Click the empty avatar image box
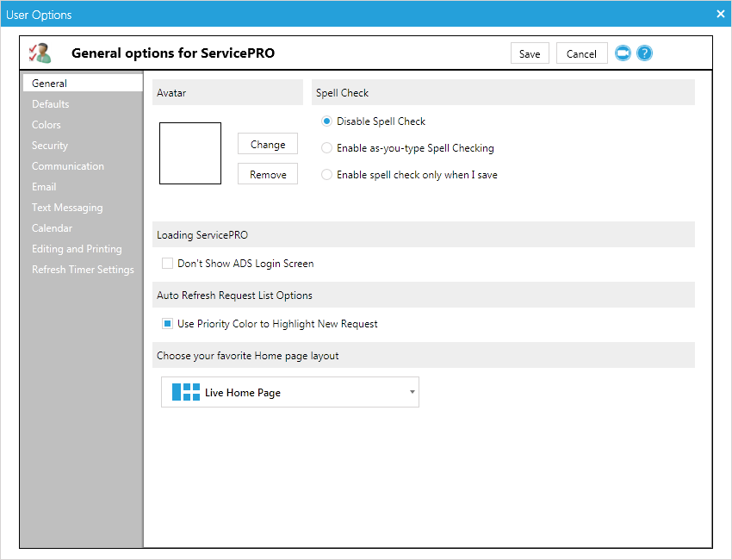This screenshot has width=732, height=560. [x=190, y=153]
